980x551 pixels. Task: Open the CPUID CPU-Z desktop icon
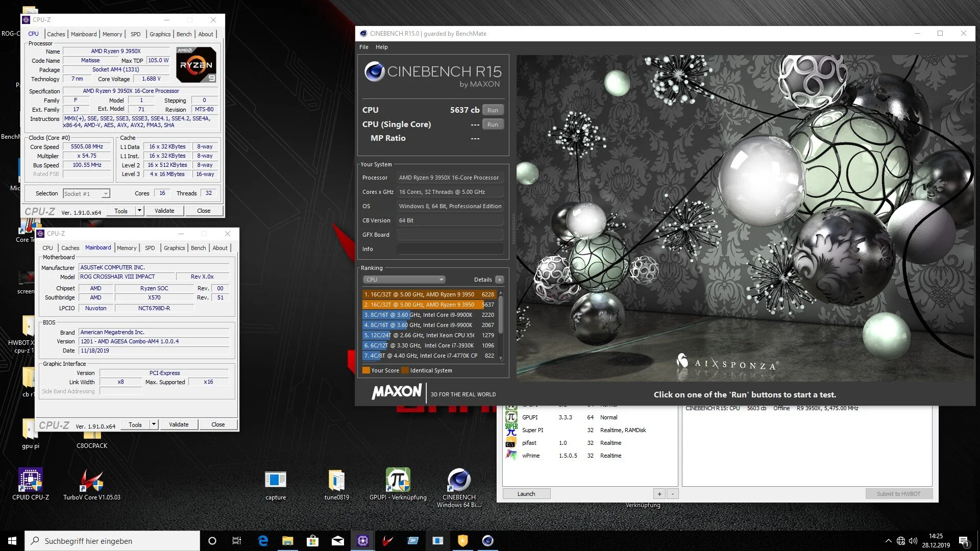click(31, 480)
